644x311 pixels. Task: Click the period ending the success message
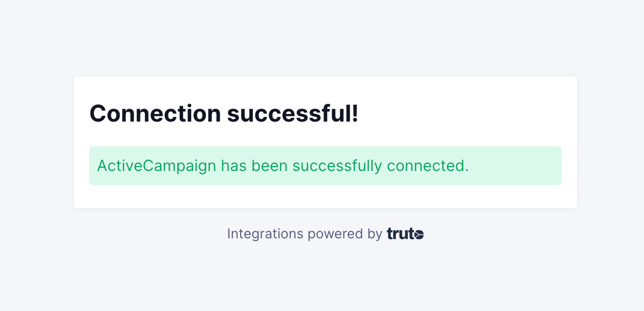click(467, 171)
